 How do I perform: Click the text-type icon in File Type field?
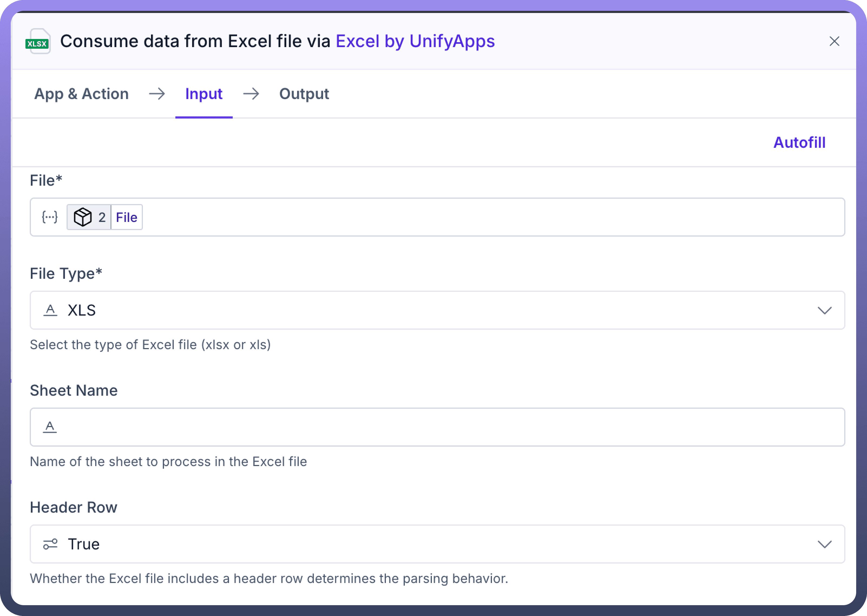pos(50,310)
